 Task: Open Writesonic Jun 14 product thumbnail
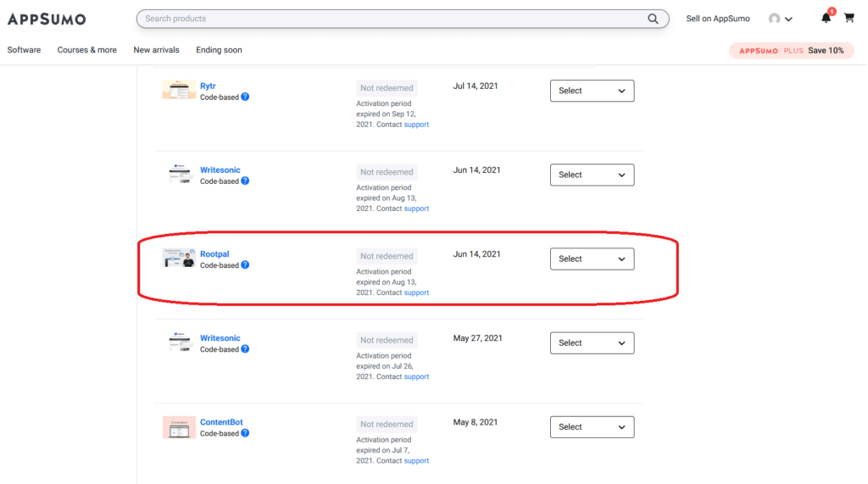[x=179, y=174]
